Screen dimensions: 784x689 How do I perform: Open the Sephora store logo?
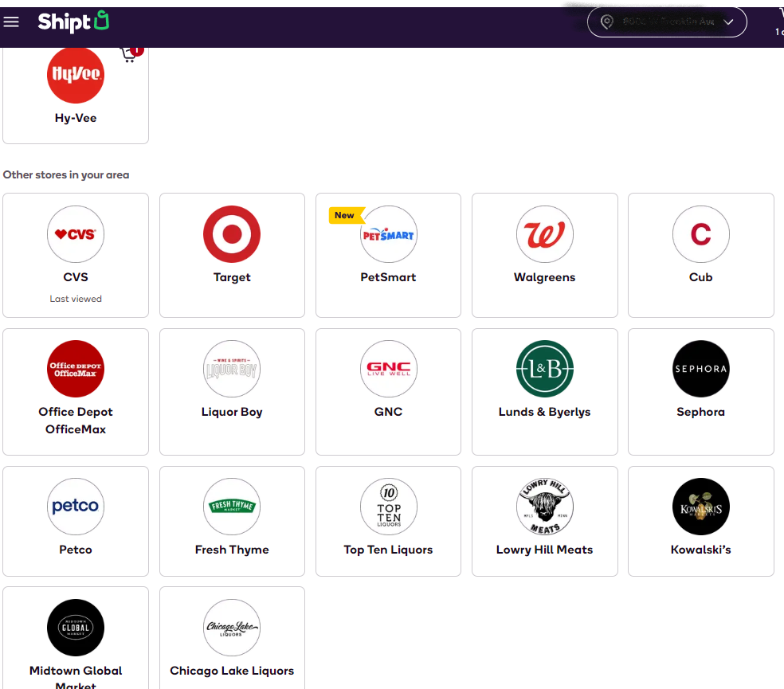(x=700, y=369)
